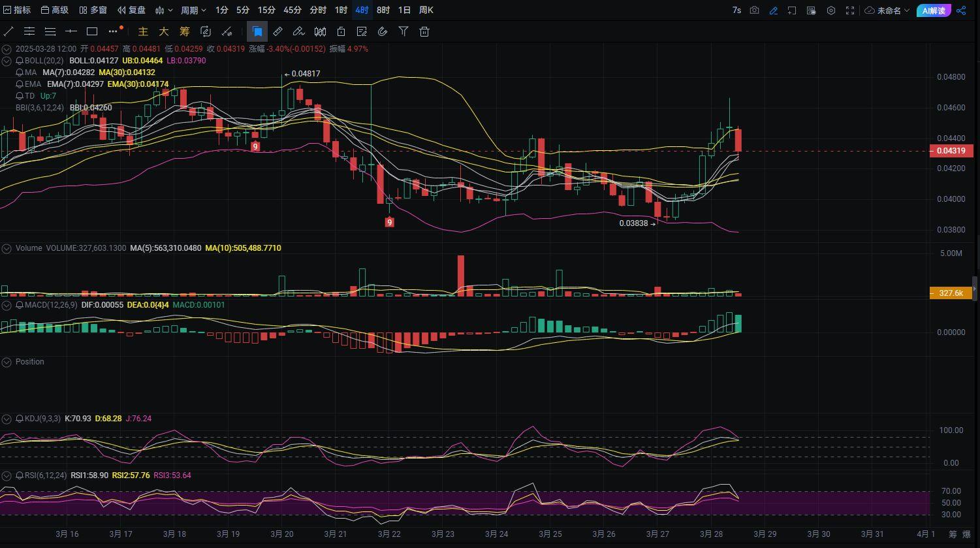Select the ruler measurement tool
The width and height of the screenshot is (980, 548).
tap(277, 31)
